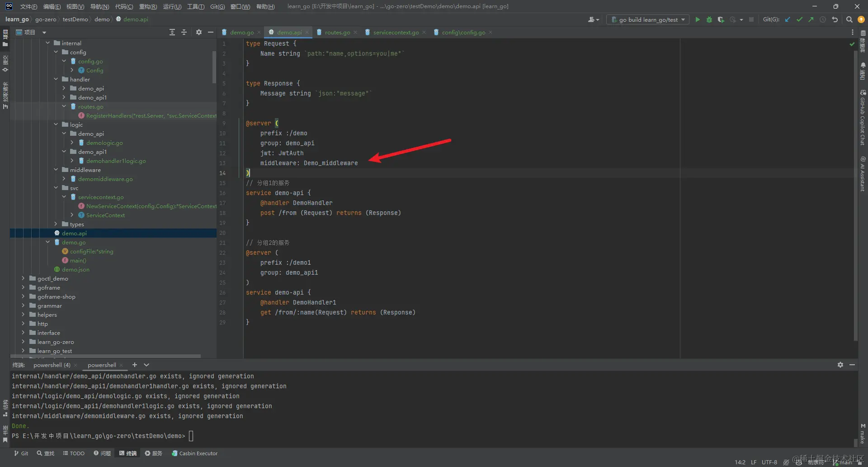
Task: Switch to config\config.go editor tab
Action: (464, 32)
